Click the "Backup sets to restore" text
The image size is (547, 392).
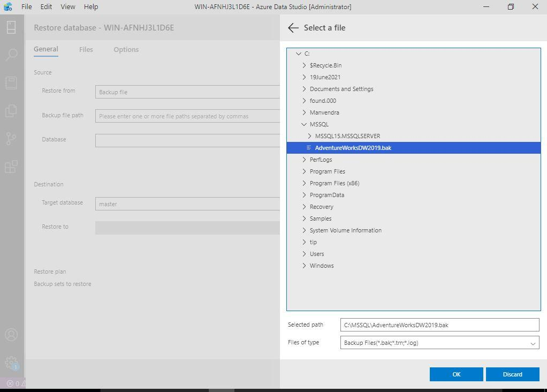click(63, 284)
